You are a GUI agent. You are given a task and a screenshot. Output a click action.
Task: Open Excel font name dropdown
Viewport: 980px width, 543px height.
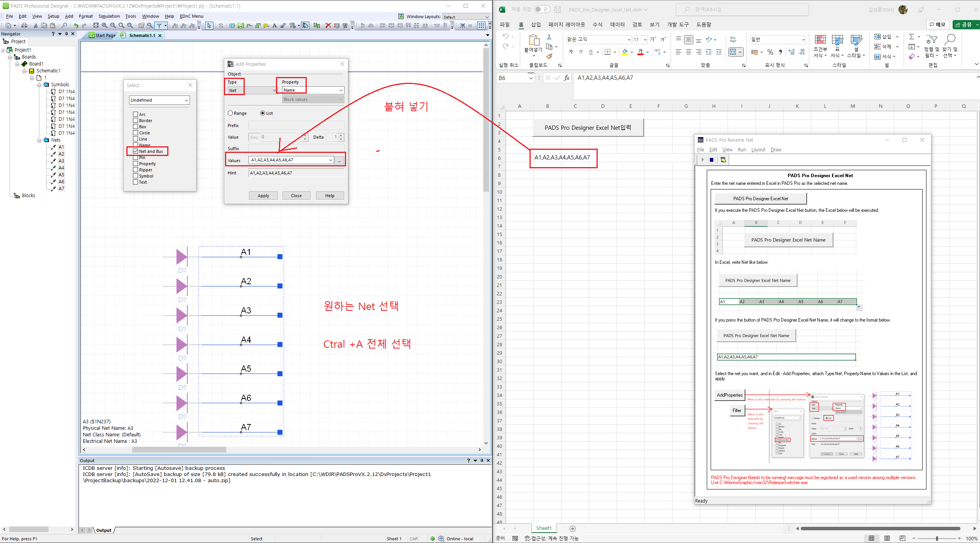(x=629, y=39)
